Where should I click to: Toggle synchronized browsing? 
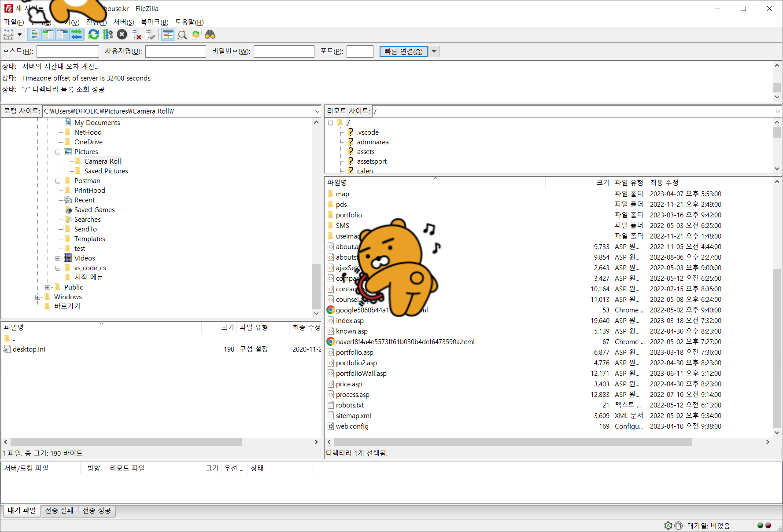point(196,34)
